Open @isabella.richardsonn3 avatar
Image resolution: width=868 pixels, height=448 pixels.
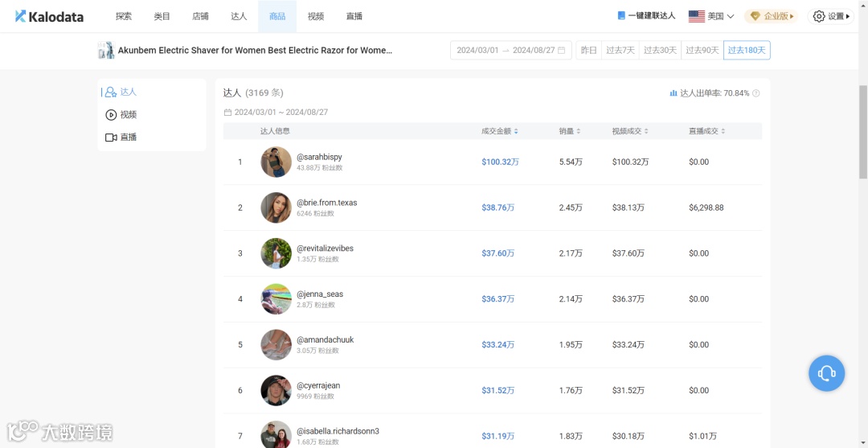click(276, 436)
